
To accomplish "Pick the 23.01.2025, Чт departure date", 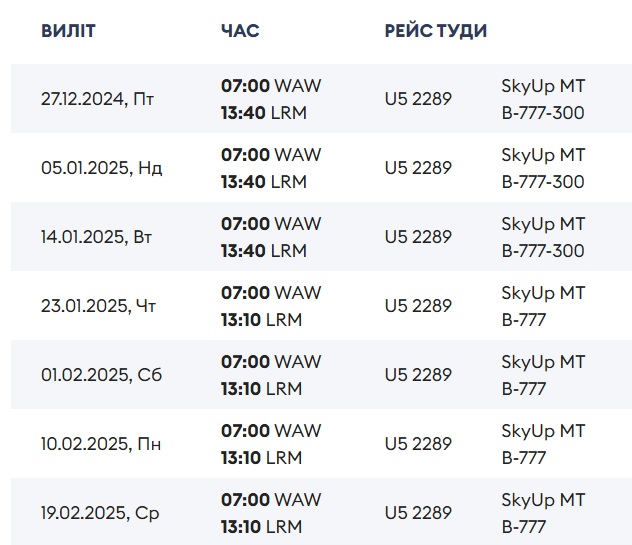I will (99, 306).
